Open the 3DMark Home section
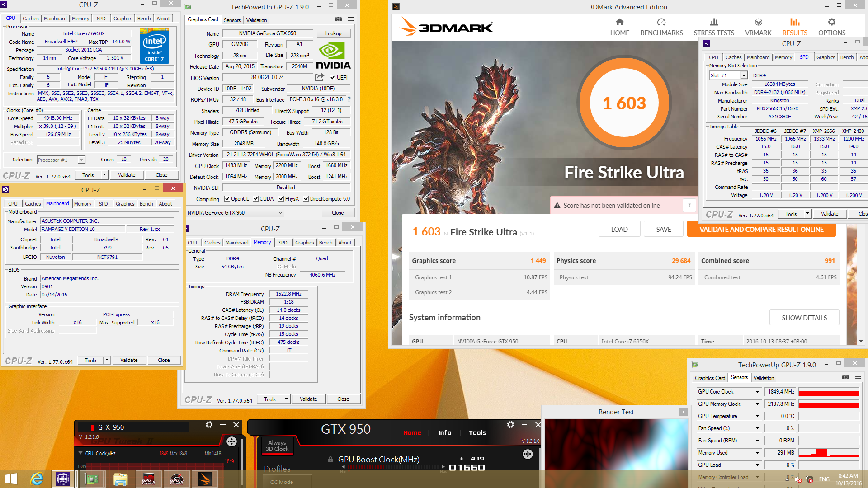Screen dimensions: 868x488 pyautogui.click(x=619, y=27)
